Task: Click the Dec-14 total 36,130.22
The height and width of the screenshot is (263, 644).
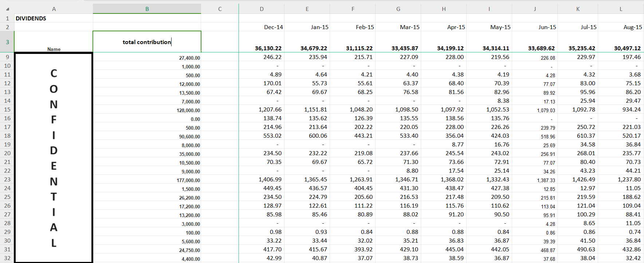Action: 262,42
